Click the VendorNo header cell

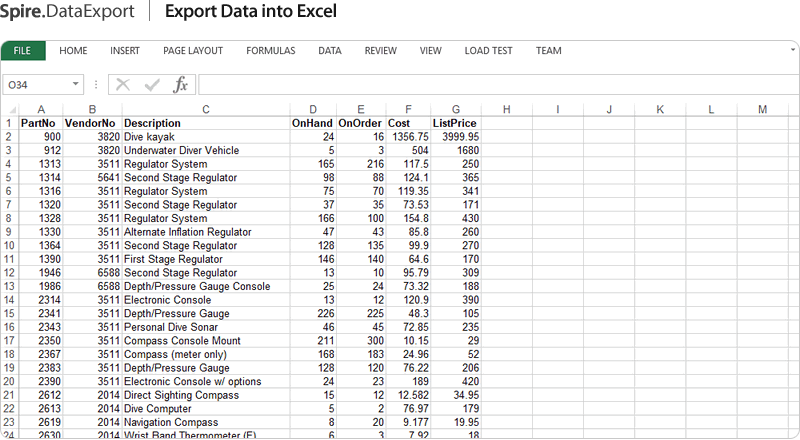click(x=92, y=123)
